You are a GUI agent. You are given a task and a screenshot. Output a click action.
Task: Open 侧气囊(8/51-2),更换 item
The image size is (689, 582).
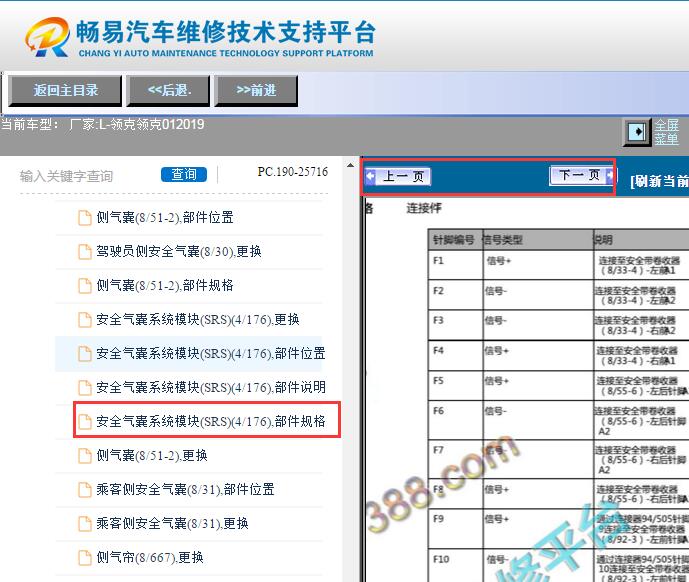[x=152, y=455]
